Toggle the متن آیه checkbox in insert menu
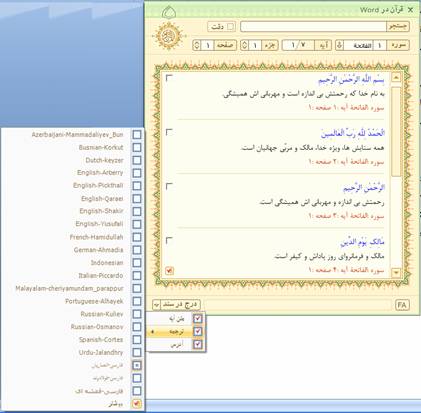This screenshot has height=413, width=421. 198,319
